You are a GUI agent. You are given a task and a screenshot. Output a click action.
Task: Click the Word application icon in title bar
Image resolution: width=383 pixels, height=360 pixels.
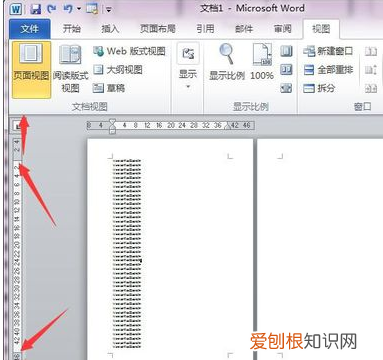(x=15, y=8)
